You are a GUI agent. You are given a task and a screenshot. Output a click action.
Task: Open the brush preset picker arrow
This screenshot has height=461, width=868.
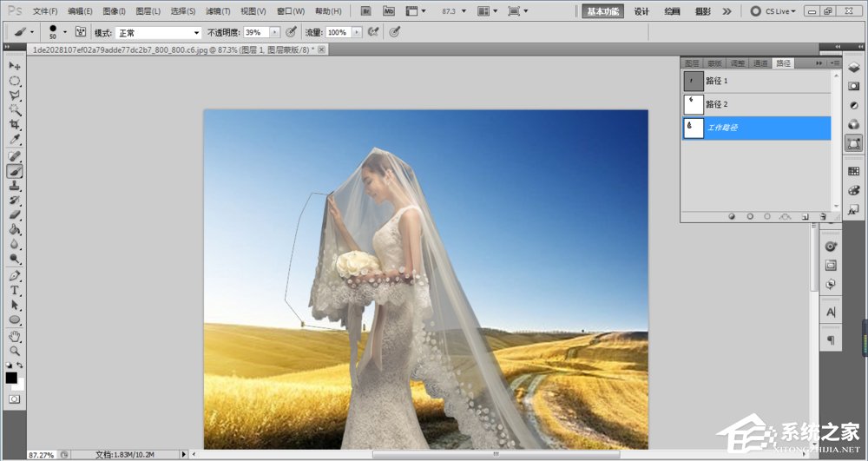pyautogui.click(x=64, y=32)
